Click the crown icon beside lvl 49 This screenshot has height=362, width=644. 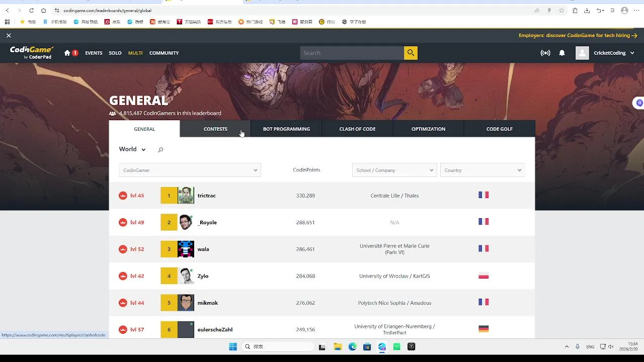(123, 222)
